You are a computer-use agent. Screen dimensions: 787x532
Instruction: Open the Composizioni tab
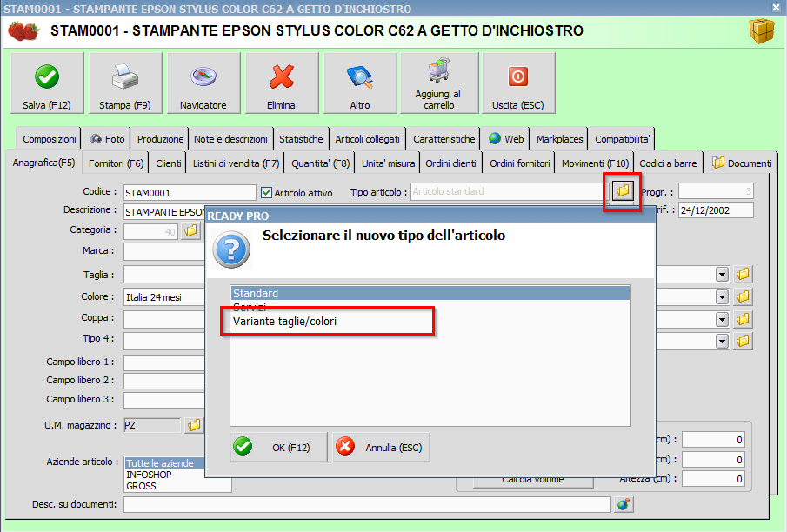[x=49, y=139]
